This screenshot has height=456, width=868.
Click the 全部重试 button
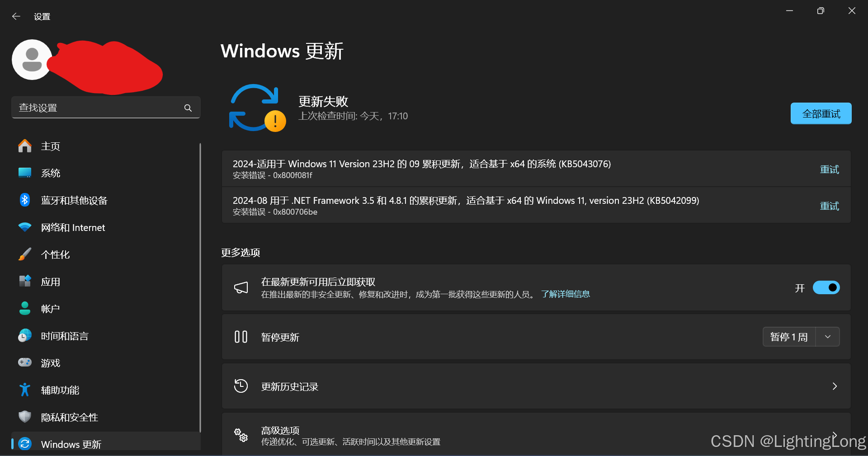click(821, 113)
